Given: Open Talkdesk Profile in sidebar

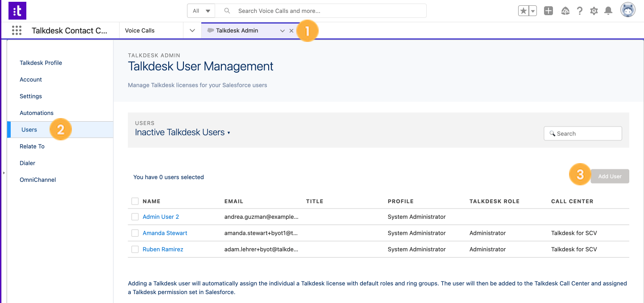Looking at the screenshot, I should pos(41,63).
